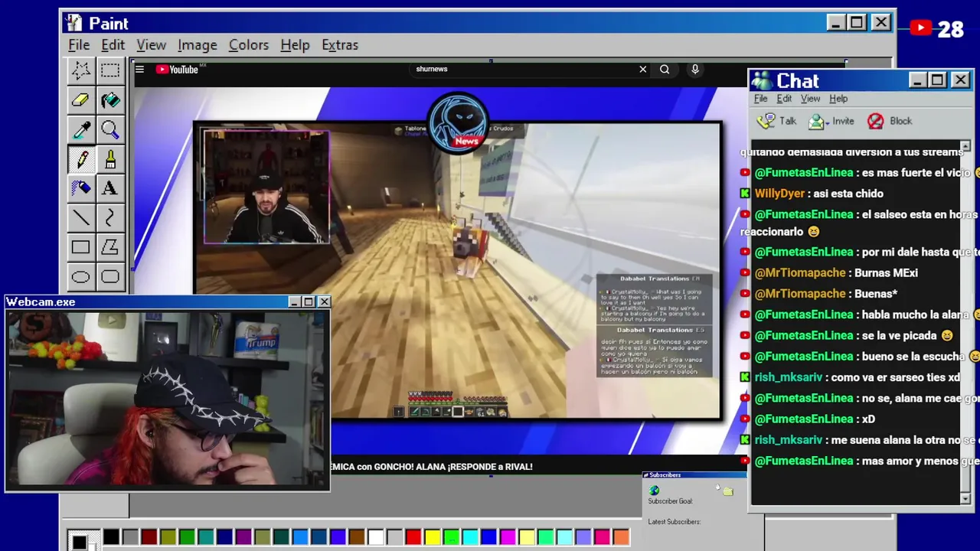This screenshot has height=551, width=980.
Task: Choose the straight Line tool
Action: tap(80, 218)
